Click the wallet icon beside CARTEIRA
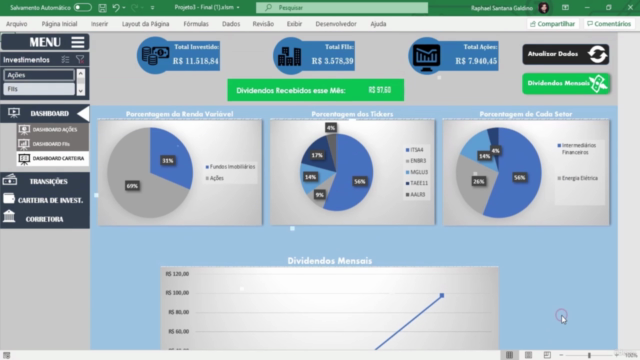The height and width of the screenshot is (360, 640). (9, 198)
